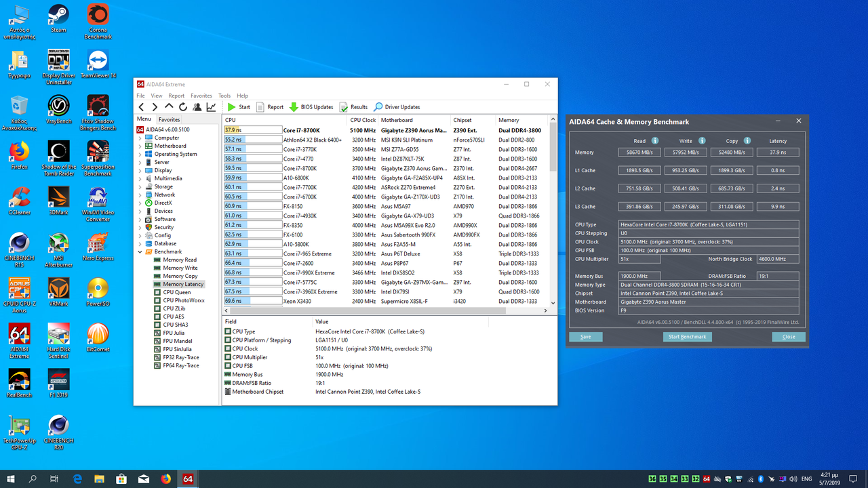Click the results list vertical scrollbar
Viewport: 868px width, 488px height.
coord(552,211)
